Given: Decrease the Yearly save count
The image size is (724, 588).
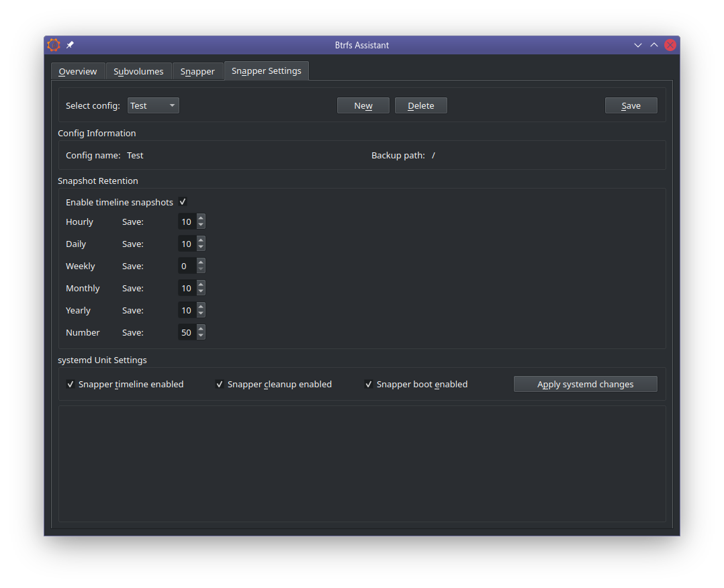Looking at the screenshot, I should (200, 314).
